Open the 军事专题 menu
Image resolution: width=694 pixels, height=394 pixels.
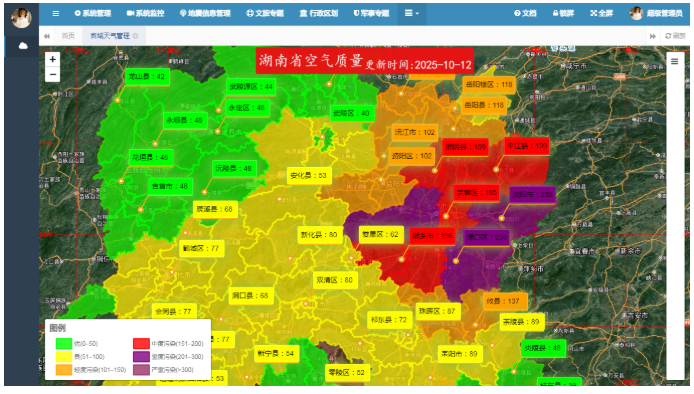[x=371, y=13]
